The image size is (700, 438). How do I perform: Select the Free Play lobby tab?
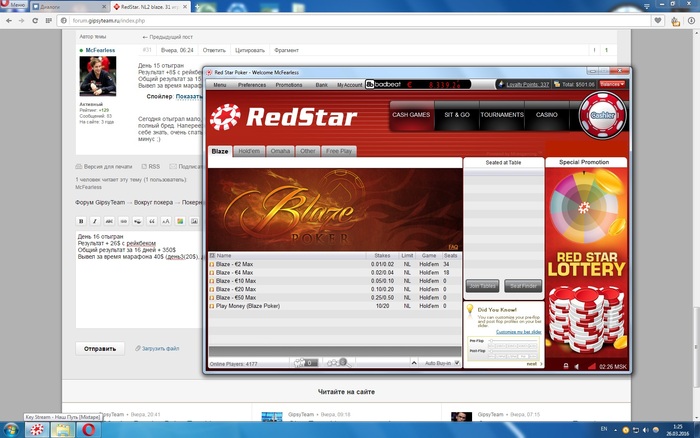[x=339, y=151]
